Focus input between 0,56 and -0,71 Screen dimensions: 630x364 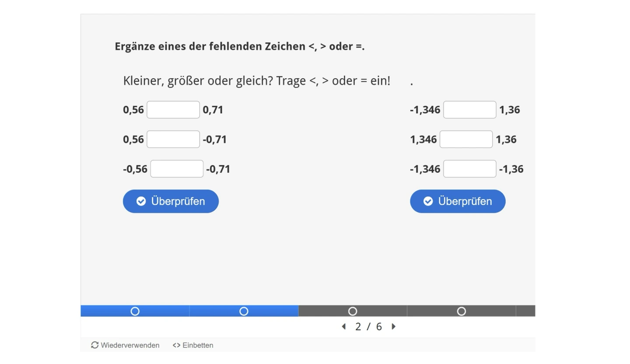[173, 140]
